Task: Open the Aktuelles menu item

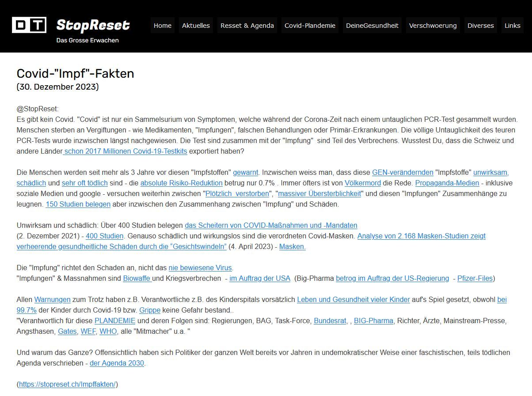Action: point(196,26)
